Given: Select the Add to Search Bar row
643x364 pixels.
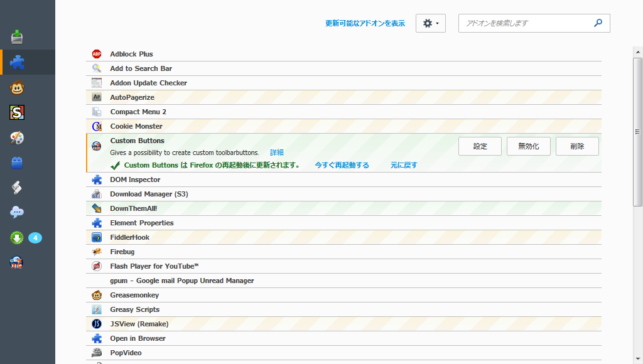Looking at the screenshot, I should (x=343, y=68).
